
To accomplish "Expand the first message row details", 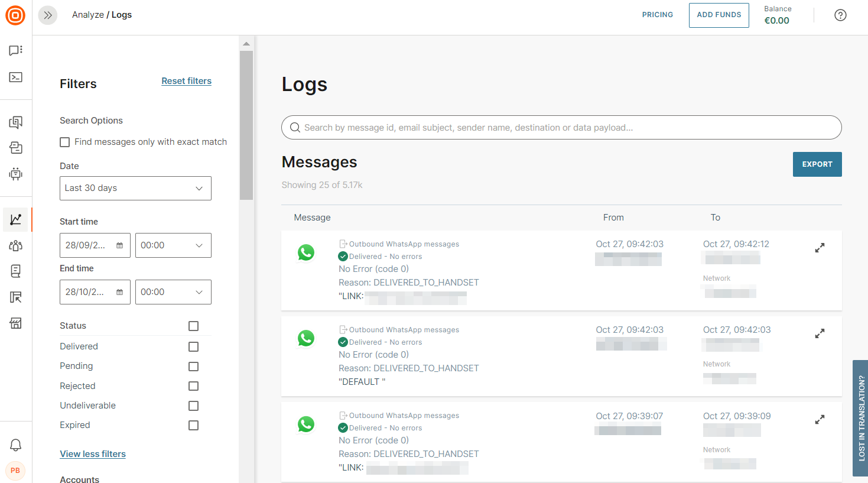I will tap(820, 248).
